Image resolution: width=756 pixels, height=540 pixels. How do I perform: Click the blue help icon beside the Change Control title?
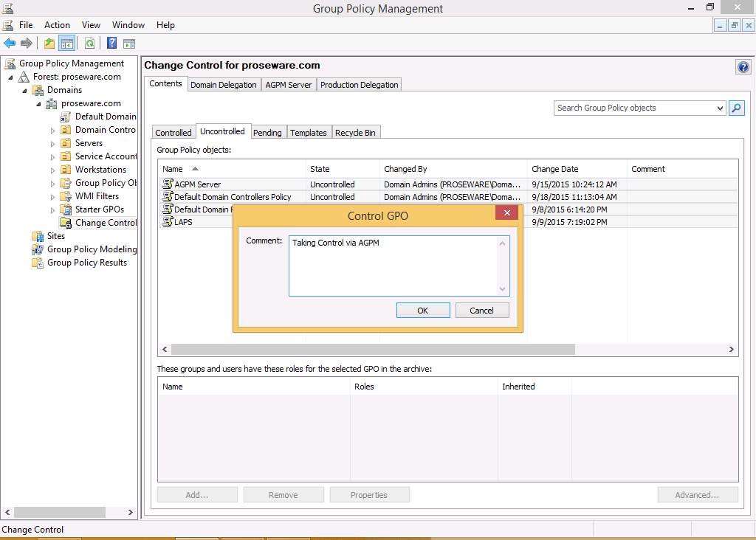[743, 67]
